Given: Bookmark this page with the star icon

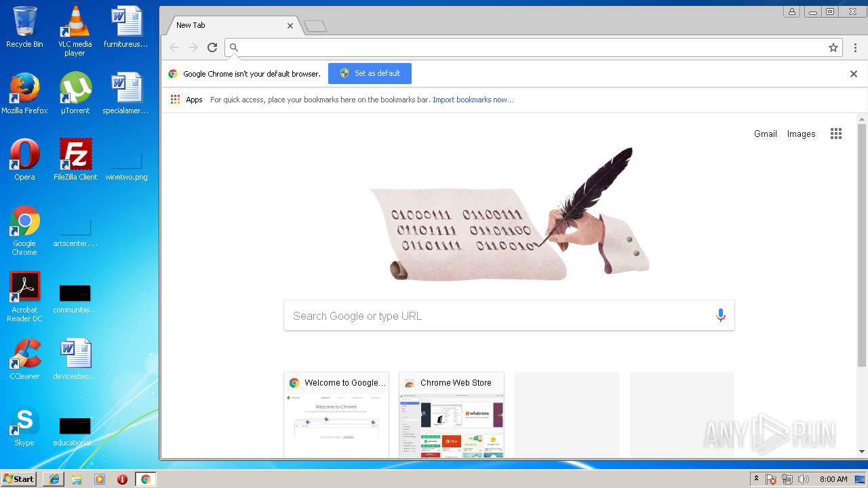Looking at the screenshot, I should (833, 47).
